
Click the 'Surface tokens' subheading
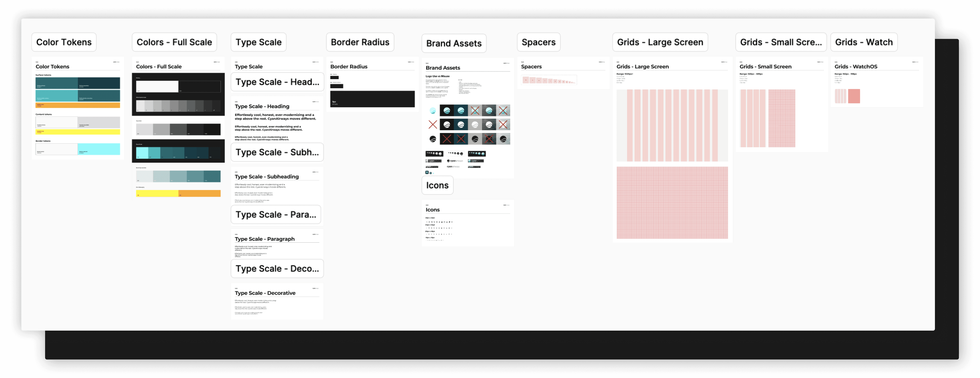[43, 75]
